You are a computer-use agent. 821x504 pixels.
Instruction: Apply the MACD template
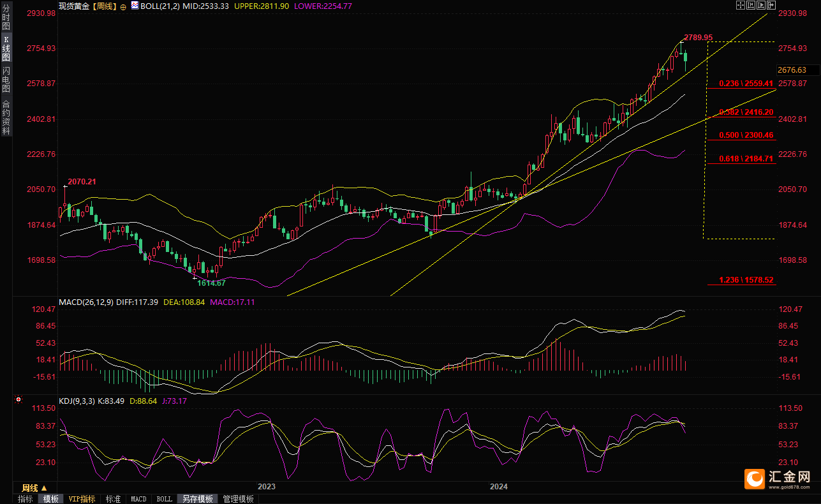(x=138, y=499)
